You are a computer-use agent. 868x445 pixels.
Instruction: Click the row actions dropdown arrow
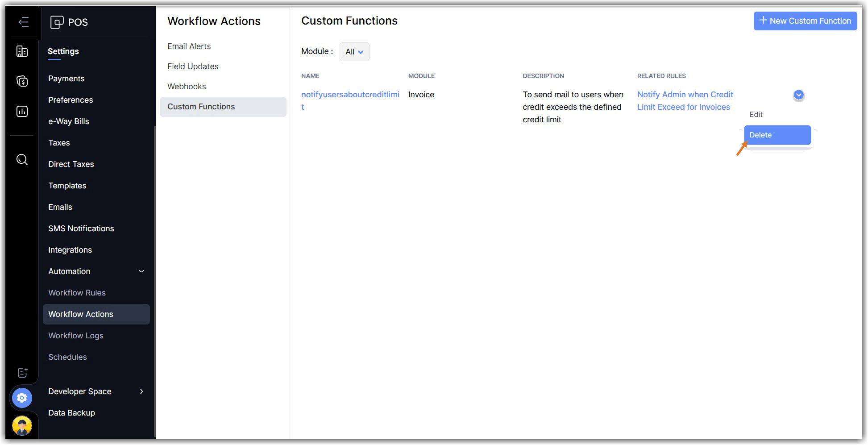(x=798, y=95)
